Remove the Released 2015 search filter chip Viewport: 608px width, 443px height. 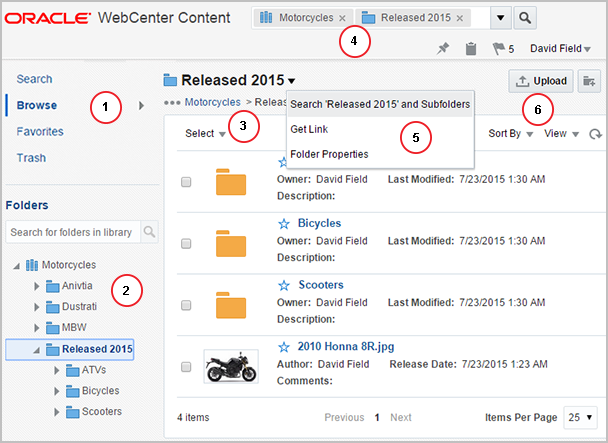pyautogui.click(x=459, y=18)
